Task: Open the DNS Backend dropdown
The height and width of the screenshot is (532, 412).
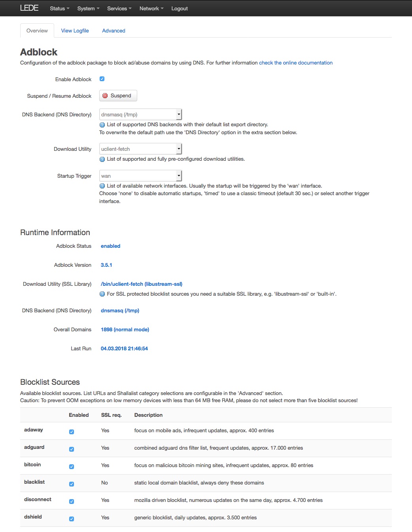Action: tap(140, 114)
